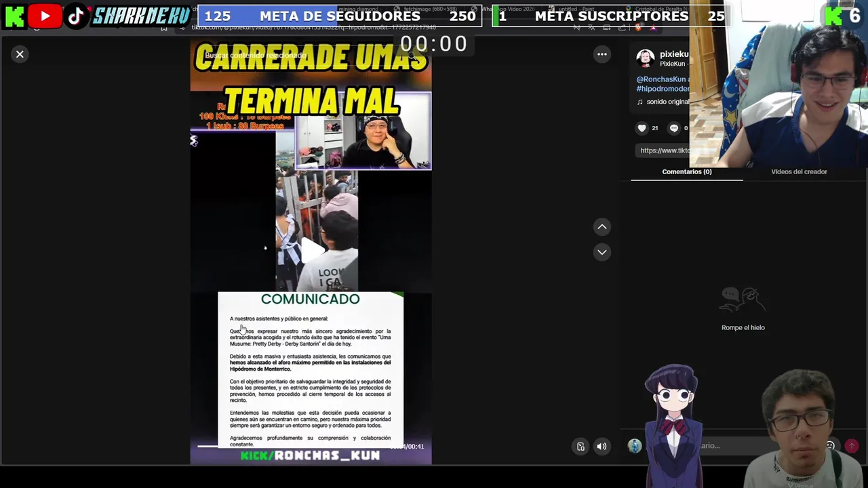Viewport: 868px width, 488px height.
Task: Click the Rompe el hielo text
Action: pyautogui.click(x=743, y=327)
